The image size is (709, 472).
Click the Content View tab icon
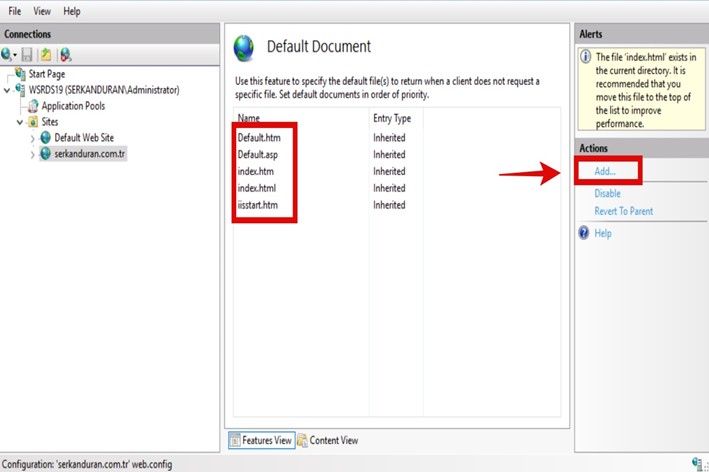[x=302, y=440]
